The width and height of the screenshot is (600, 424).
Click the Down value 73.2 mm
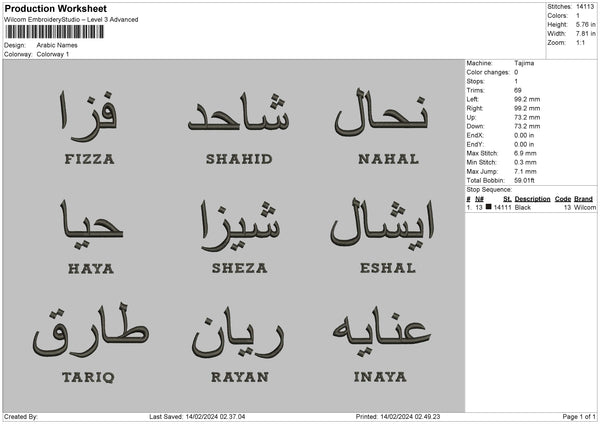(527, 126)
